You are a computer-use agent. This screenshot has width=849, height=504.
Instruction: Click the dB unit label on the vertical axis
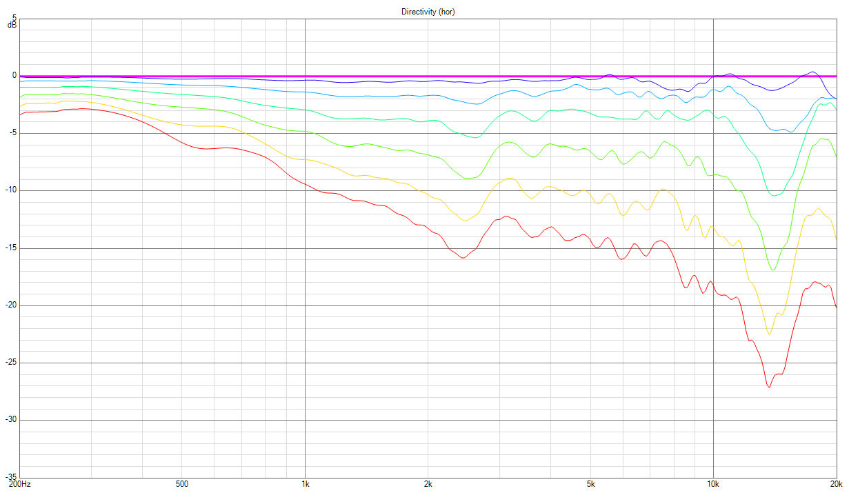pos(12,26)
